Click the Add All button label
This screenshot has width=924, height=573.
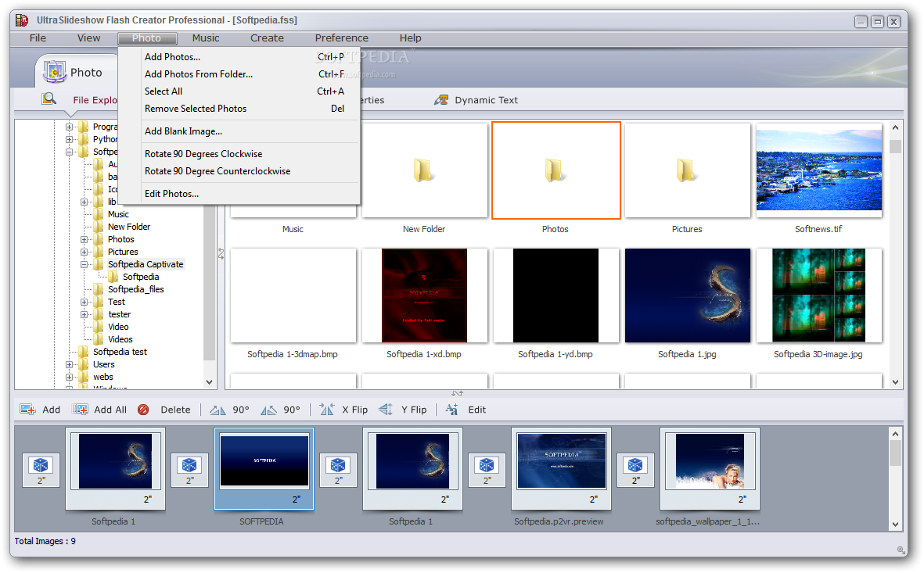point(110,410)
